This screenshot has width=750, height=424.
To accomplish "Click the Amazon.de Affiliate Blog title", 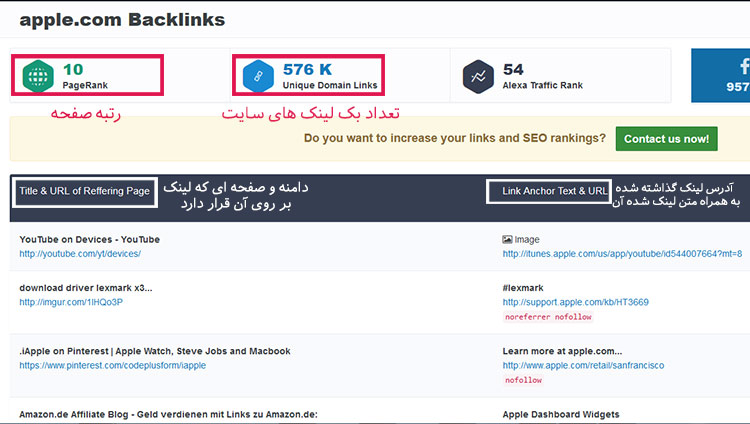I will click(168, 414).
